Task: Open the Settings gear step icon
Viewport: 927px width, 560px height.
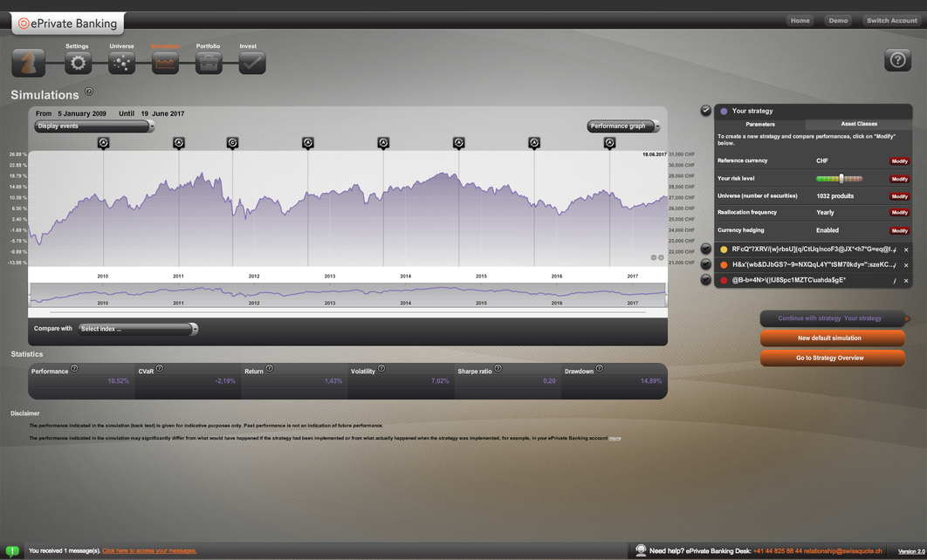Action: pos(78,63)
